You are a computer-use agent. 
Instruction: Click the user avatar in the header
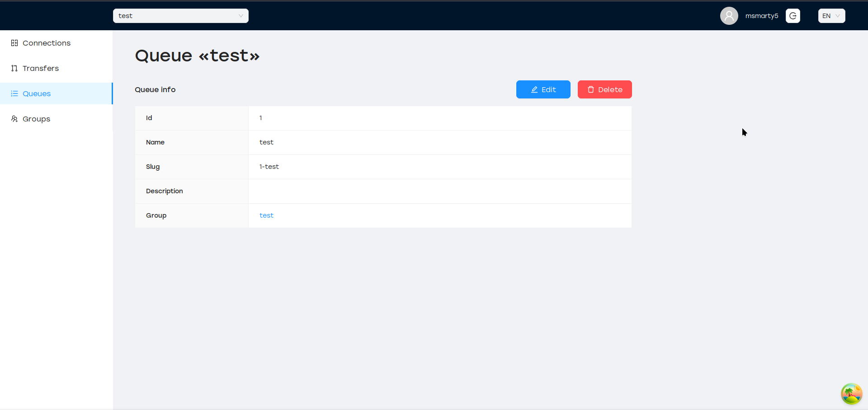tap(729, 16)
